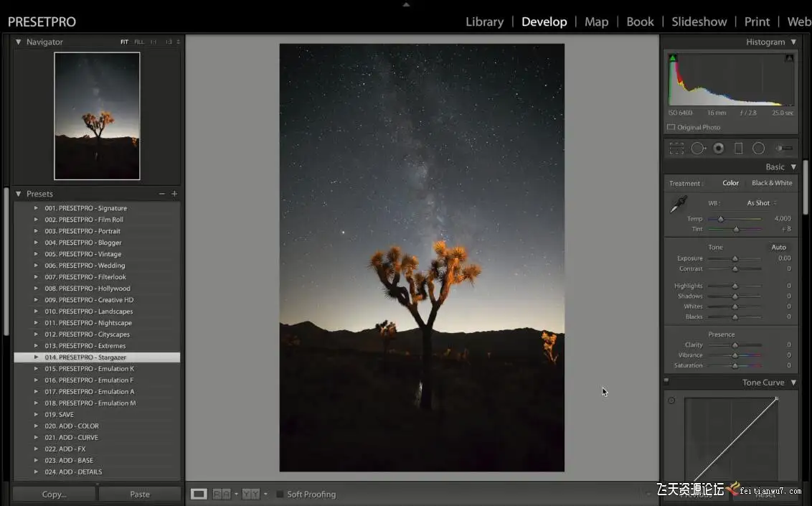The width and height of the screenshot is (812, 506).
Task: Select 019. SAVE preset folder
Action: 97,414
